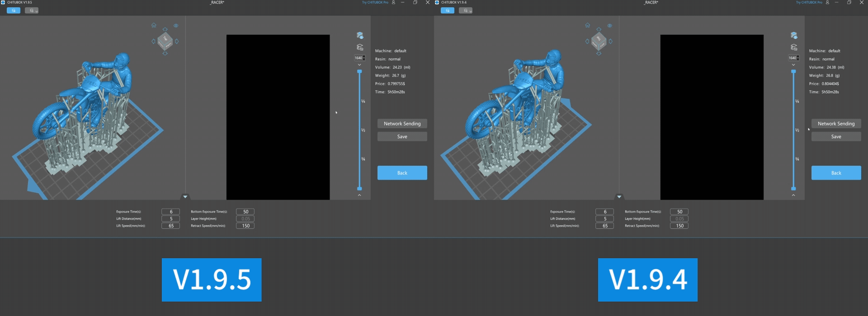Open the Try CHITUBOX Pro link in V1.9.4
868x316 pixels.
tap(809, 3)
